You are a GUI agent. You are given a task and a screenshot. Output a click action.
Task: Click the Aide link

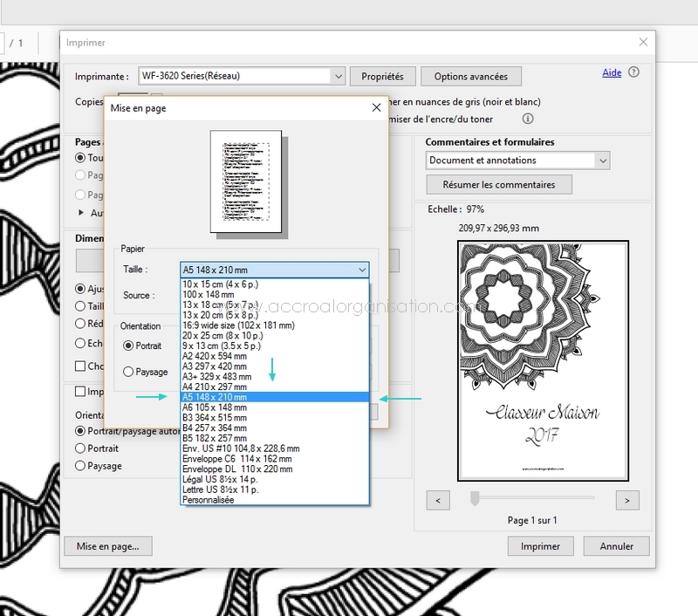[612, 72]
